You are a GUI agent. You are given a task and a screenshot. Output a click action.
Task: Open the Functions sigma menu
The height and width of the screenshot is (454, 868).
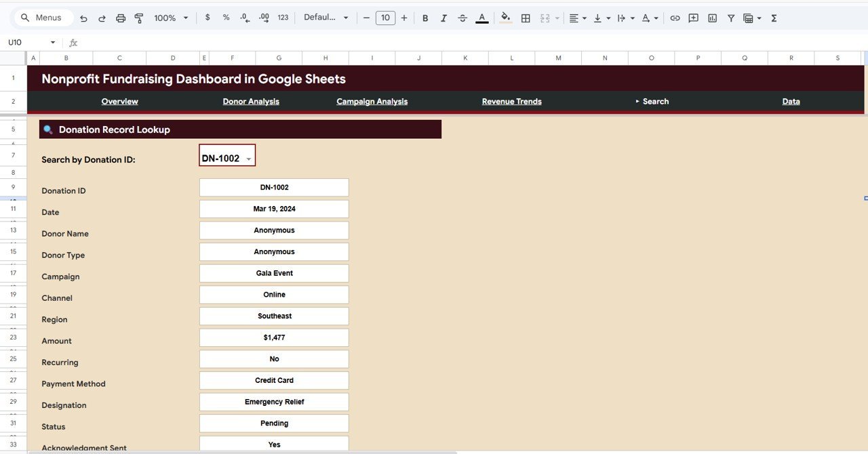(x=773, y=18)
